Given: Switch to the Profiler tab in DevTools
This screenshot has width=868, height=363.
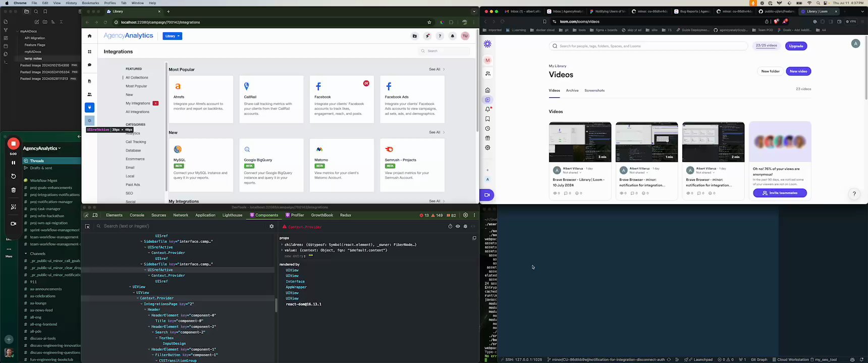Looking at the screenshot, I should [x=294, y=215].
